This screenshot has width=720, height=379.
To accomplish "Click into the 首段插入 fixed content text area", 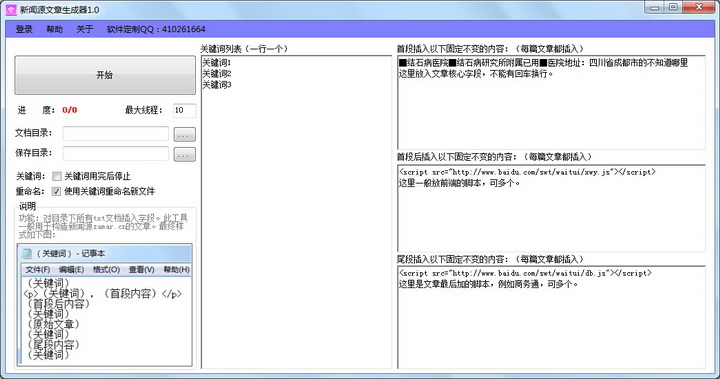I will click(551, 102).
